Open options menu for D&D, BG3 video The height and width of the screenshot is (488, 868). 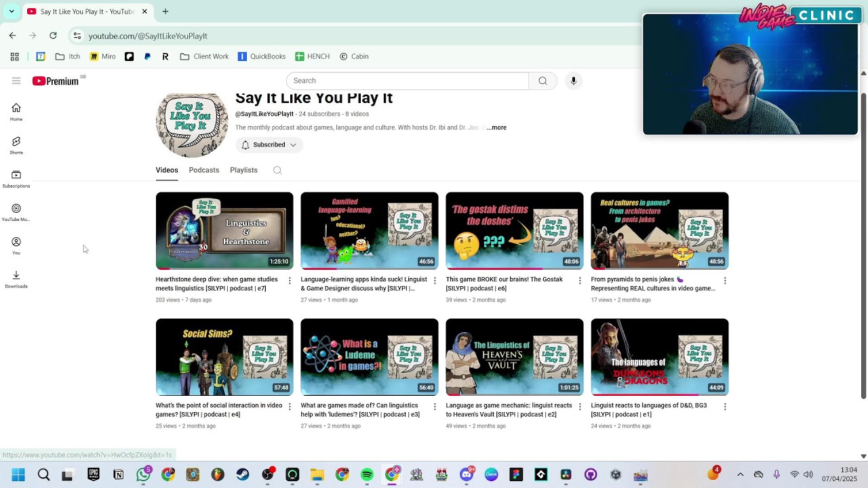(725, 407)
